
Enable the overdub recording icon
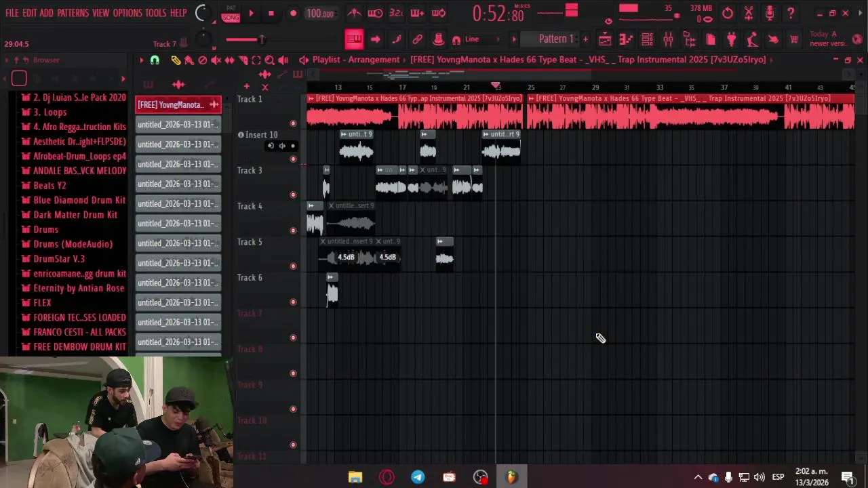point(417,13)
